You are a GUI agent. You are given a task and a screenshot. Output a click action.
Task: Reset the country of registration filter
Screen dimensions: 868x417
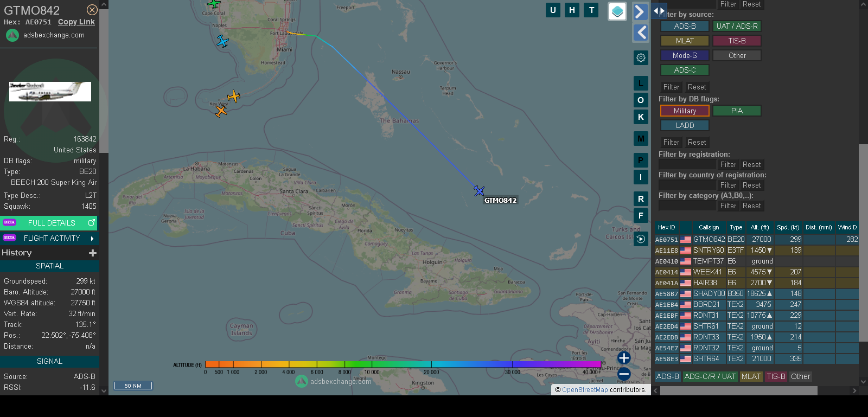point(751,185)
